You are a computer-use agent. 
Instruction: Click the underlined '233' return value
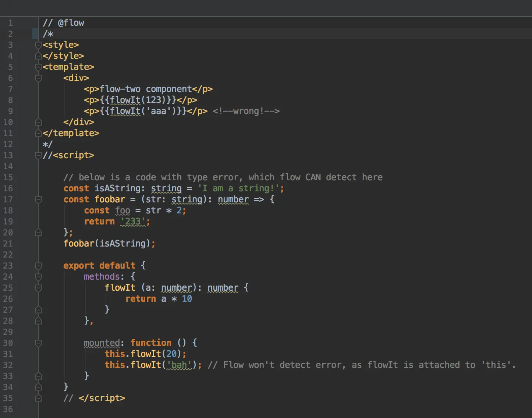133,222
